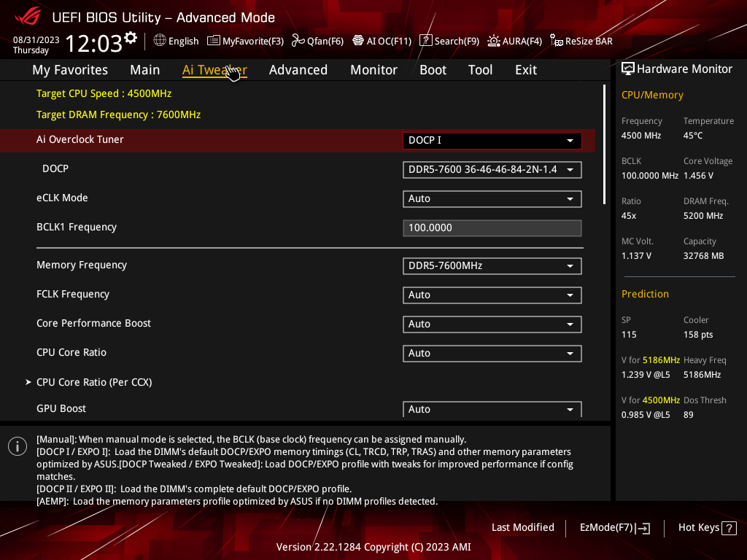The width and height of the screenshot is (747, 560).
Task: Open the Memory Frequency dropdown
Action: 492,265
